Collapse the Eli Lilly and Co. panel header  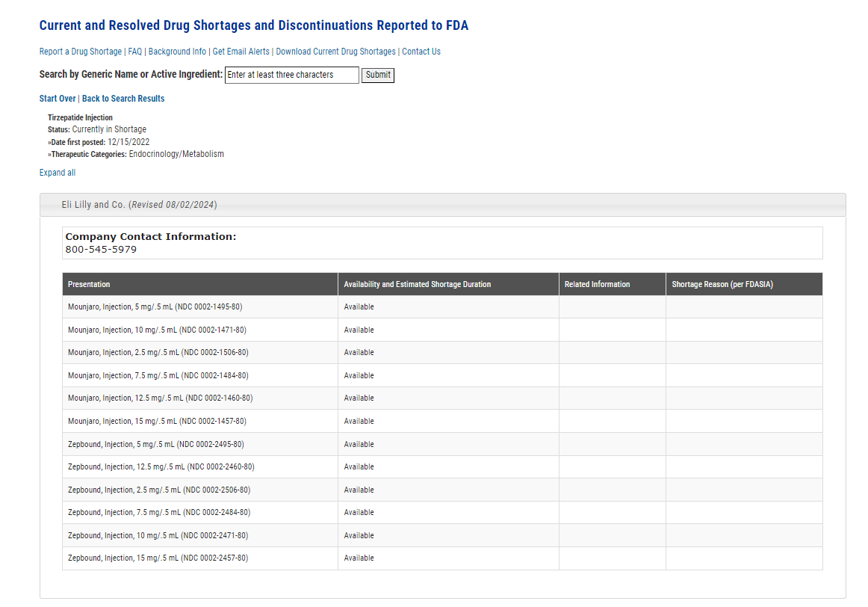139,205
